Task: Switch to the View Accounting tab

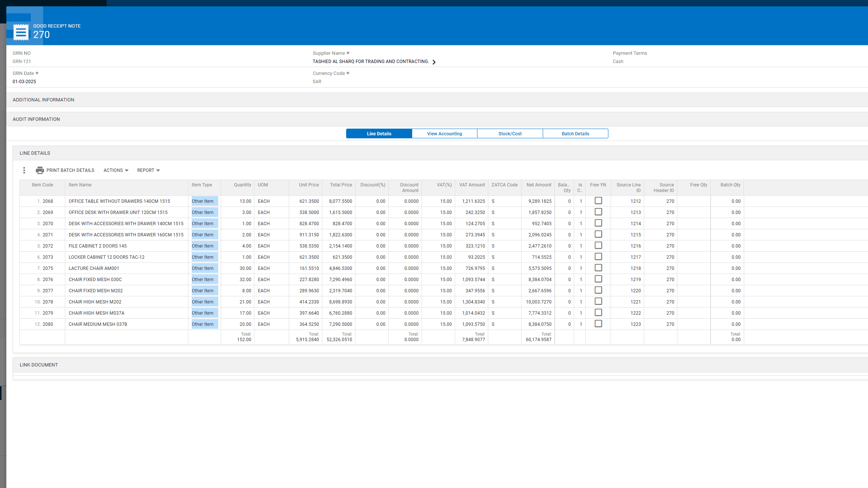Action: point(444,133)
